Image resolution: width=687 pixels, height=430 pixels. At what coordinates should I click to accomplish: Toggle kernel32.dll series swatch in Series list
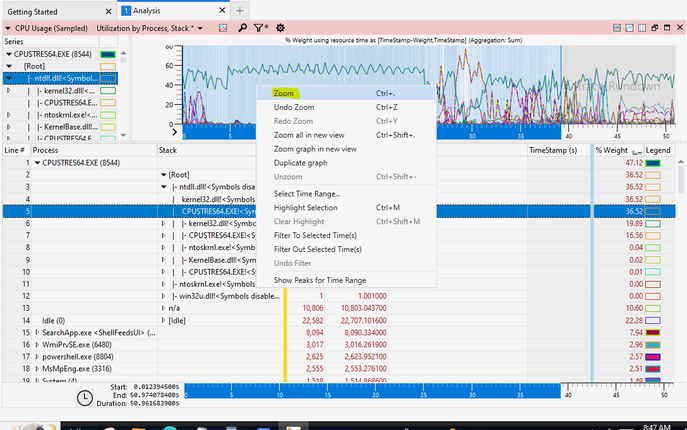(108, 91)
